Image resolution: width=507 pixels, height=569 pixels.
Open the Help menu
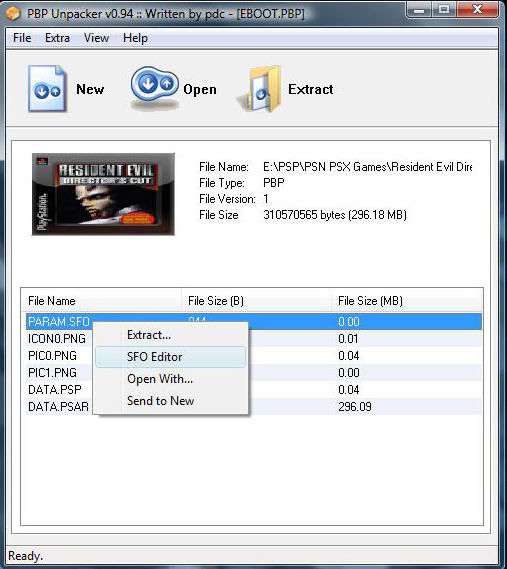click(x=135, y=38)
